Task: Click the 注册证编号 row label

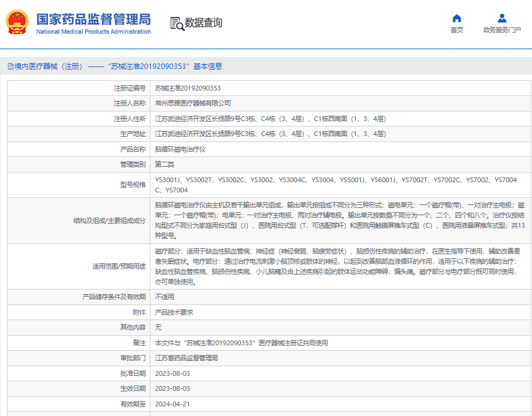Action: pyautogui.click(x=129, y=88)
